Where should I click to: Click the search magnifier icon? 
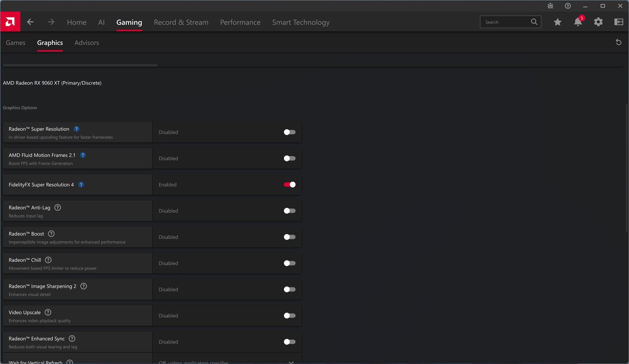pos(534,22)
